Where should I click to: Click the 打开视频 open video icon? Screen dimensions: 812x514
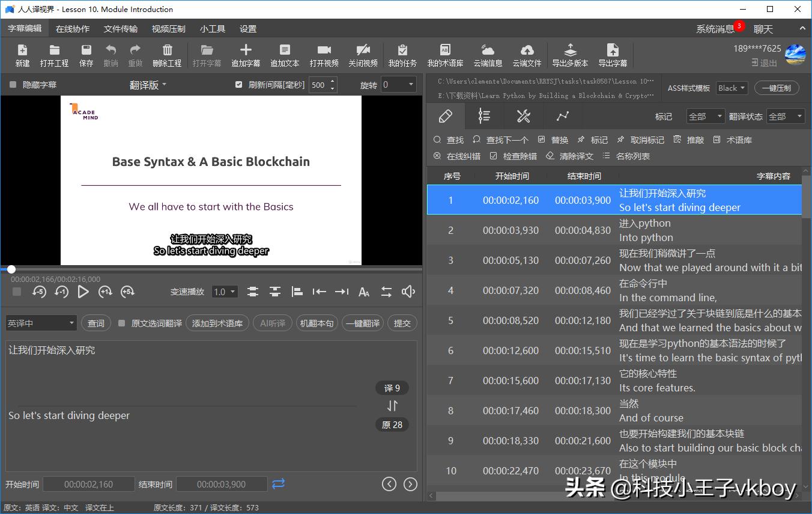(324, 51)
